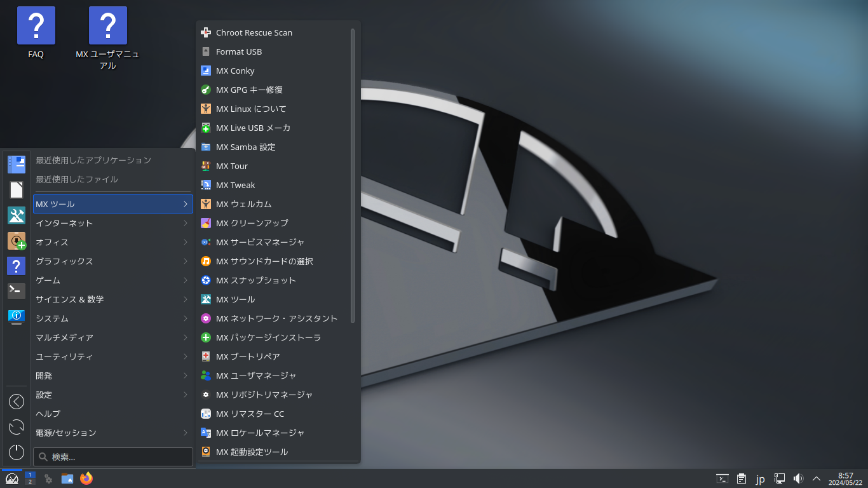This screenshot has width=868, height=488.
Task: Open the file manager from the taskbar
Action: (x=67, y=478)
